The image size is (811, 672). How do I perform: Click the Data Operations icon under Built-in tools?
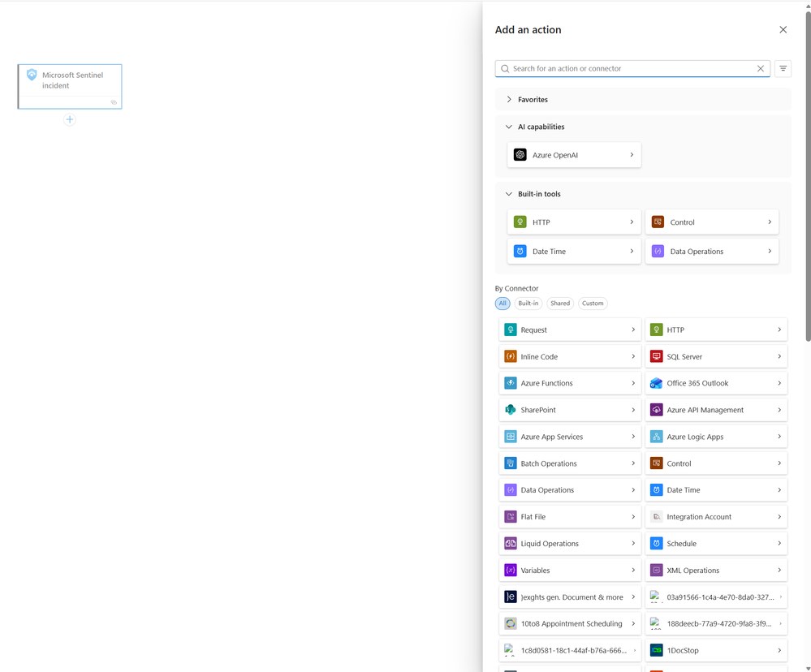(x=658, y=252)
